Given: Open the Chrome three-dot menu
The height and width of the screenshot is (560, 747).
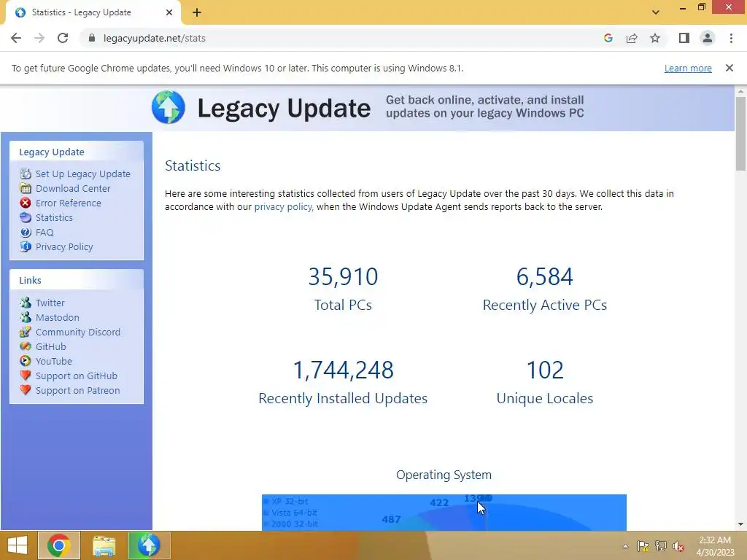Looking at the screenshot, I should 731,38.
